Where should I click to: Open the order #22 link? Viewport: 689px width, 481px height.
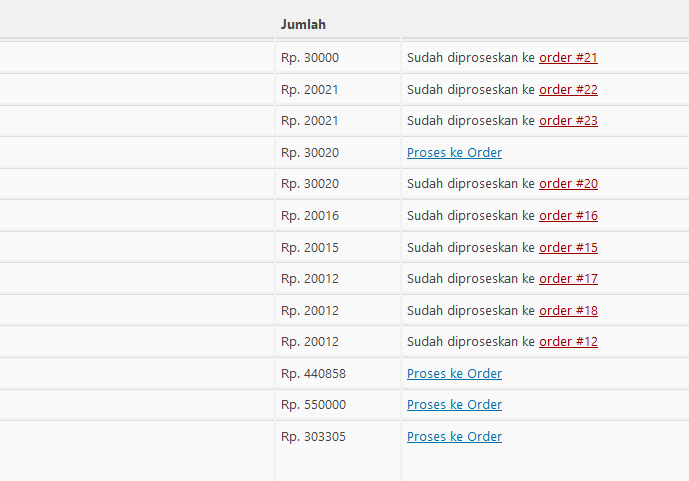pos(568,90)
